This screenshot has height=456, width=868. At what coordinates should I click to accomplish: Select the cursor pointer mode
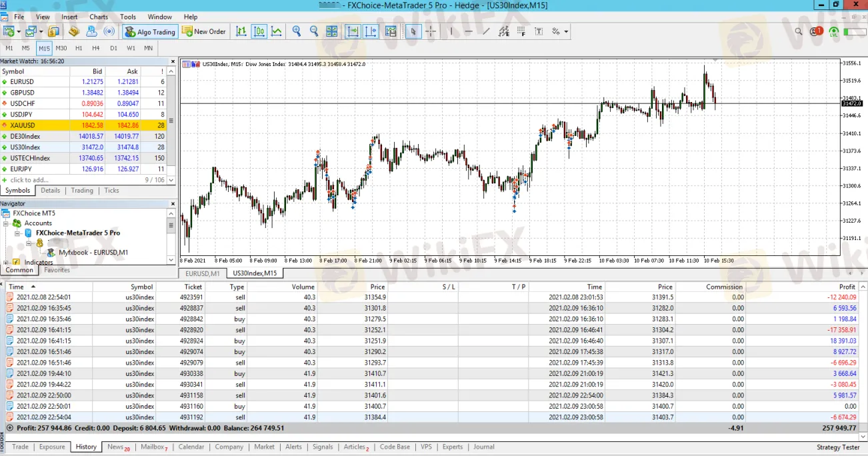tap(413, 31)
